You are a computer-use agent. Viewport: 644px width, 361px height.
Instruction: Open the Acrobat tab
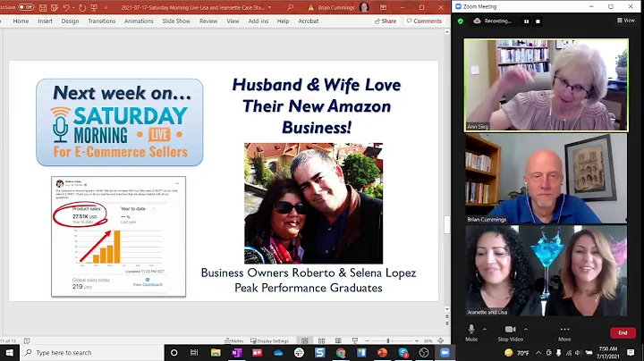[x=309, y=21]
